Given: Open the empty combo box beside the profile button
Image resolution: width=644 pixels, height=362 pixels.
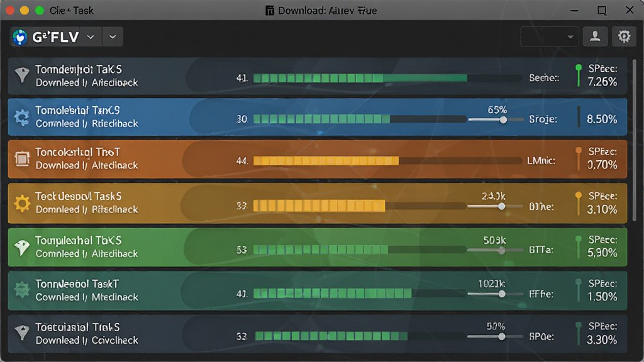Looking at the screenshot, I should 550,37.
